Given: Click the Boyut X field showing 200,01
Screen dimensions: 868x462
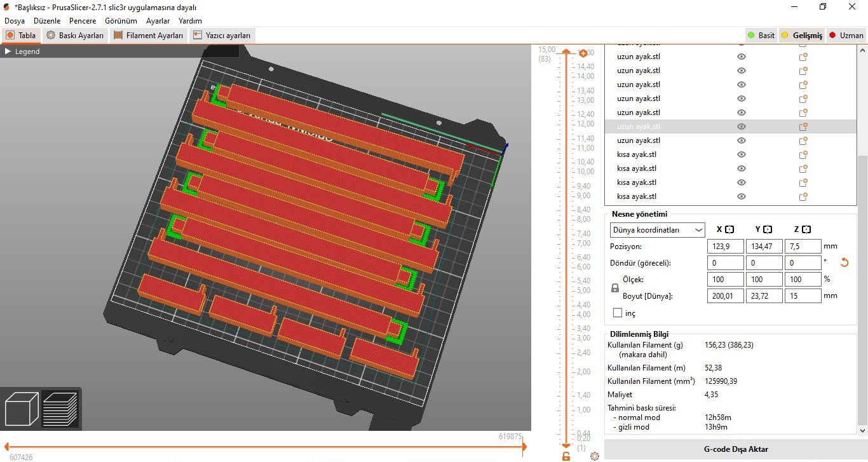Looking at the screenshot, I should (725, 296).
